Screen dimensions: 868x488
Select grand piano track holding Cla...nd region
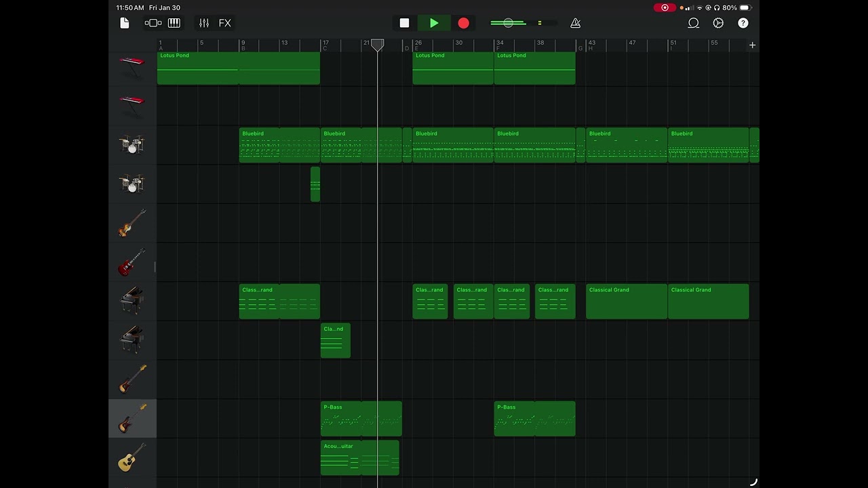(132, 340)
